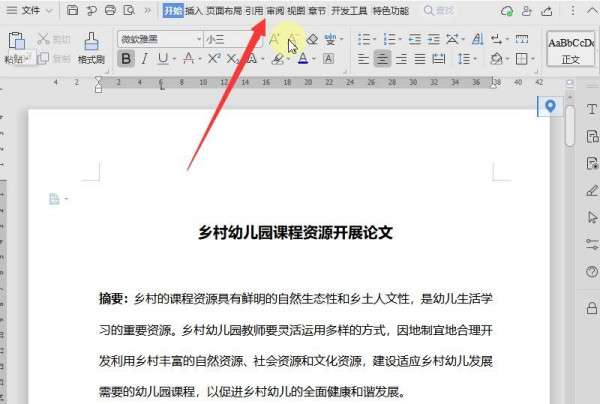The image size is (600, 404).
Task: Open the blue location pin navigation icon
Action: [x=550, y=106]
